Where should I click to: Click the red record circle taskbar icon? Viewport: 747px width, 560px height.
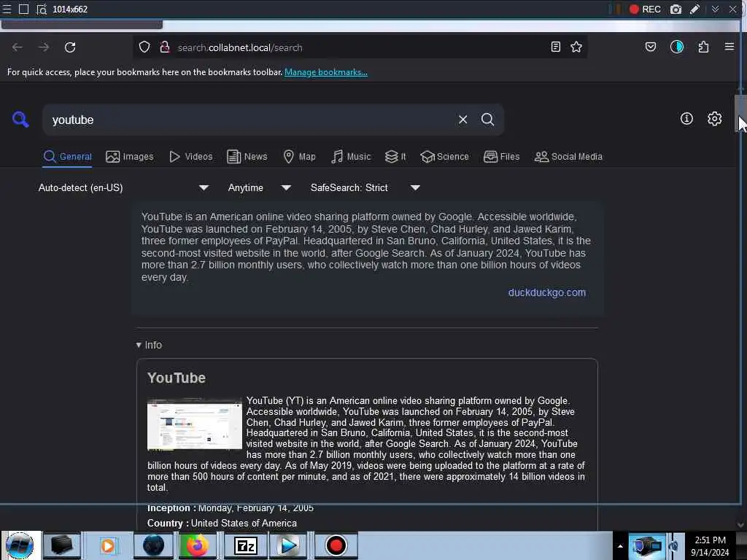(336, 545)
